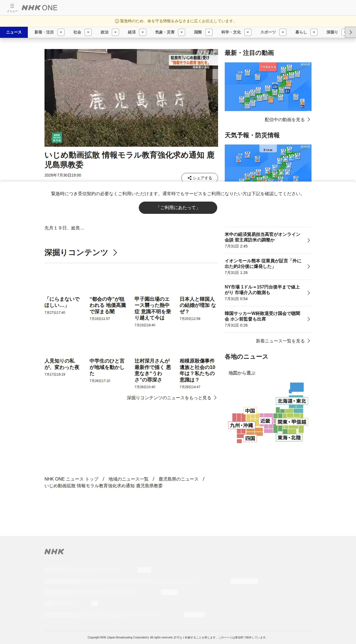
Task: Click the footer NHK logo
Action: point(54,552)
